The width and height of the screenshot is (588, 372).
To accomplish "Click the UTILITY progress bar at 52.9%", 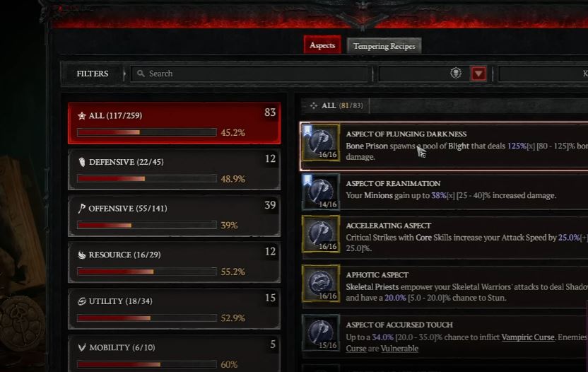I will tap(146, 318).
